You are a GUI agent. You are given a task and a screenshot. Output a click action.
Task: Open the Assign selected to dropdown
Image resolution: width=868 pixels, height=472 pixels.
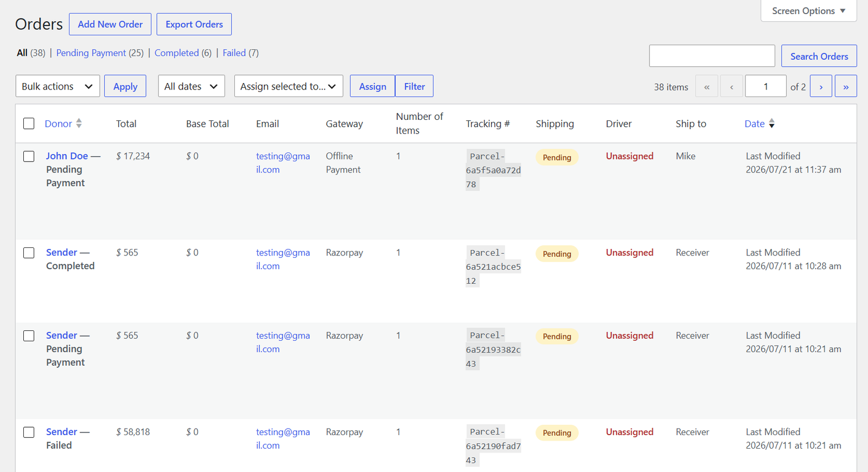289,86
